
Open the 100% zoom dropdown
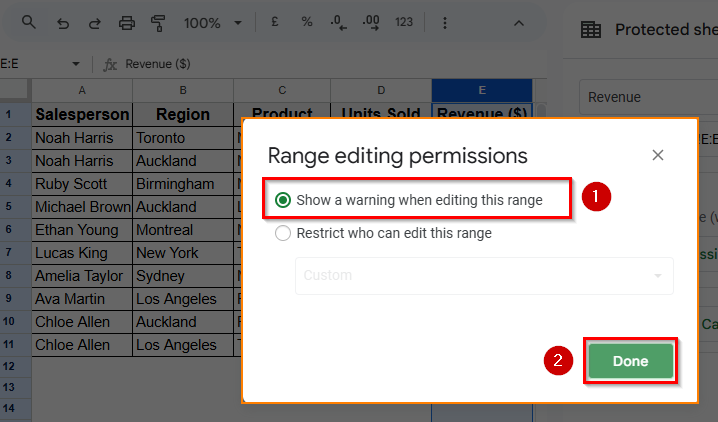pos(212,23)
